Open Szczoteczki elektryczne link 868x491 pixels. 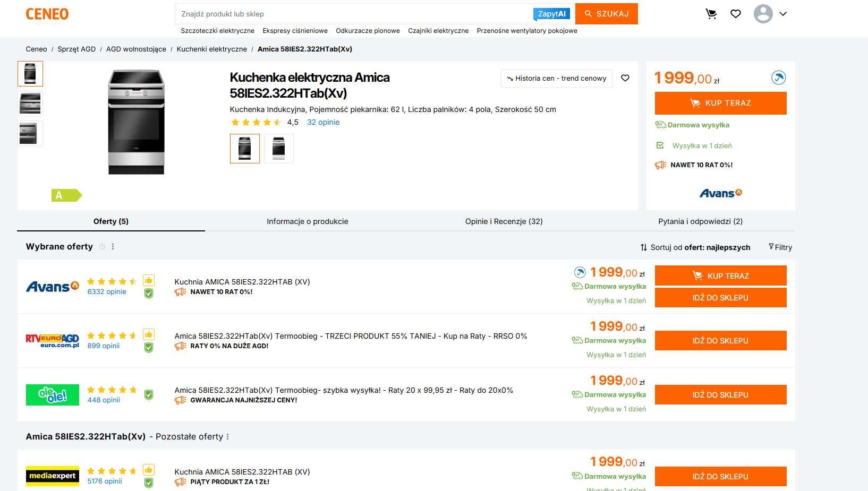tap(218, 31)
